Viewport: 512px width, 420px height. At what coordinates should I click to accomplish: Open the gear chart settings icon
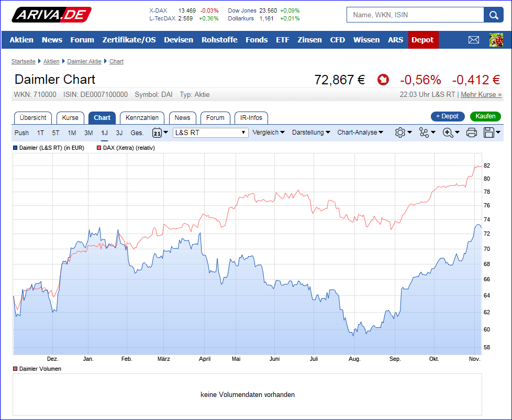[x=400, y=132]
